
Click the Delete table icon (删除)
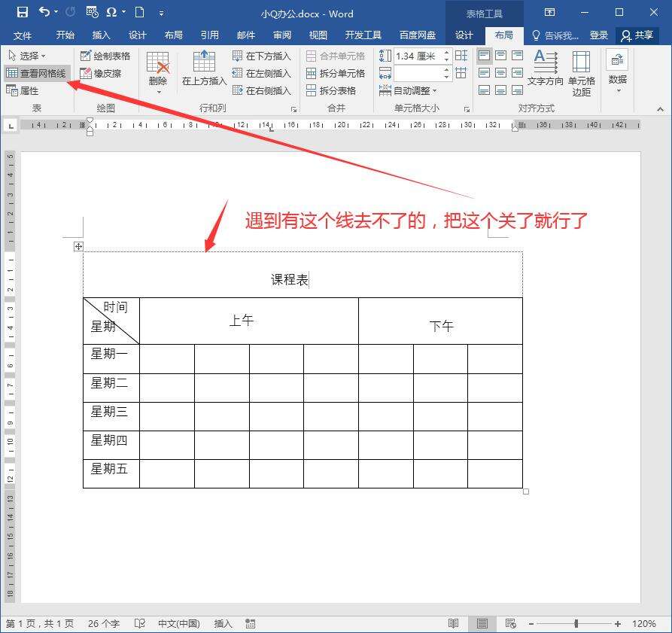[158, 72]
